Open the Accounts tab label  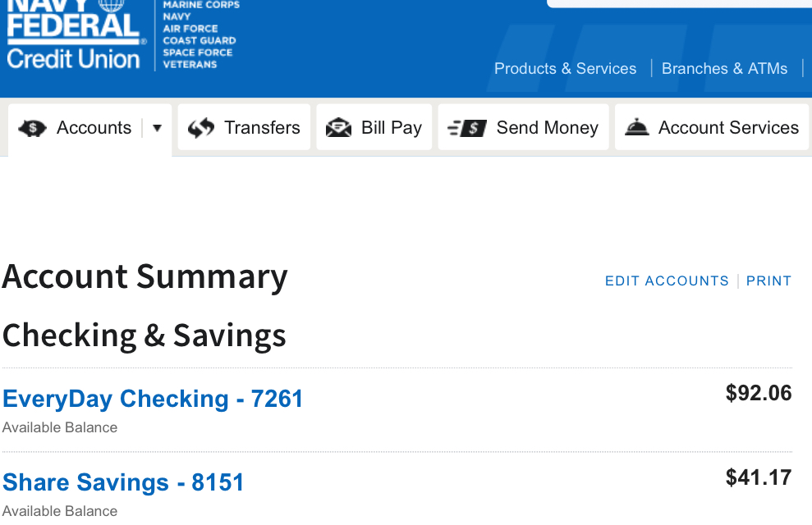pyautogui.click(x=94, y=128)
